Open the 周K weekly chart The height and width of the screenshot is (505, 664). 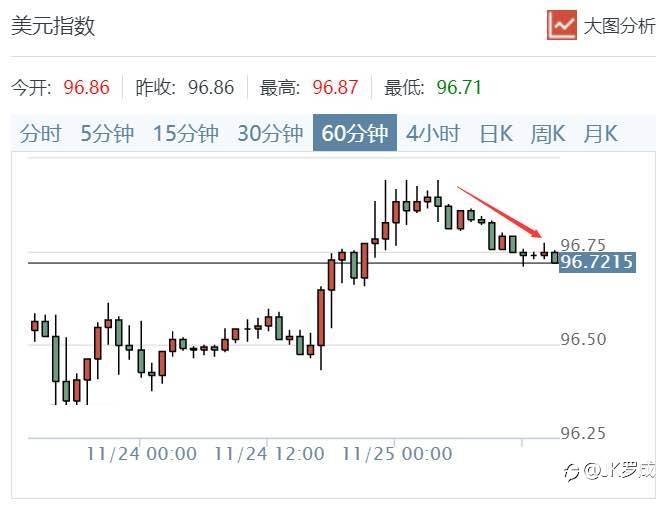point(548,133)
